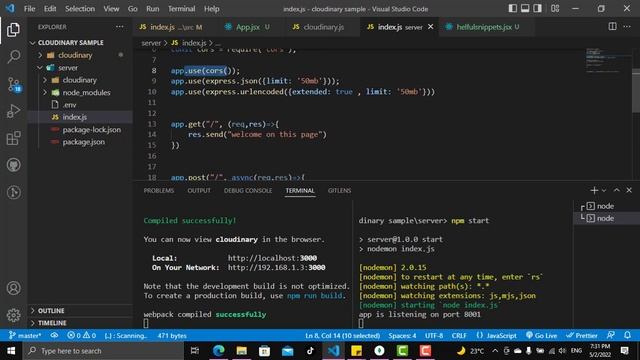Click the master branch indicator
640x360 pixels.
click(x=25, y=336)
